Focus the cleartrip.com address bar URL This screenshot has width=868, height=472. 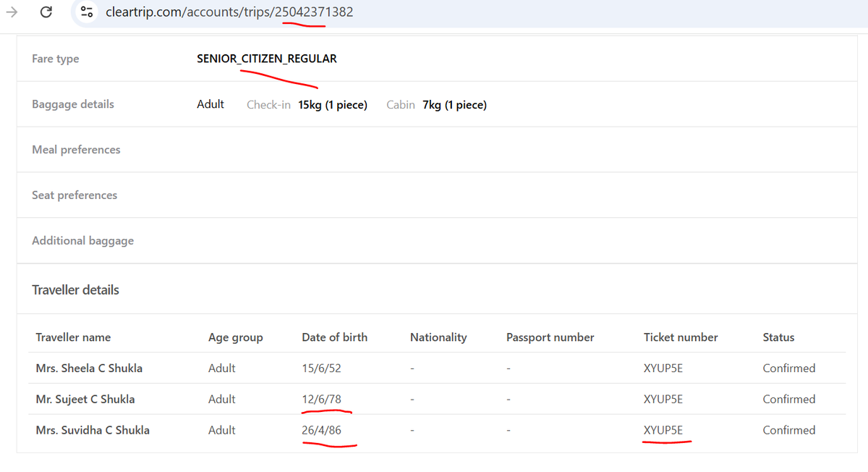click(229, 12)
